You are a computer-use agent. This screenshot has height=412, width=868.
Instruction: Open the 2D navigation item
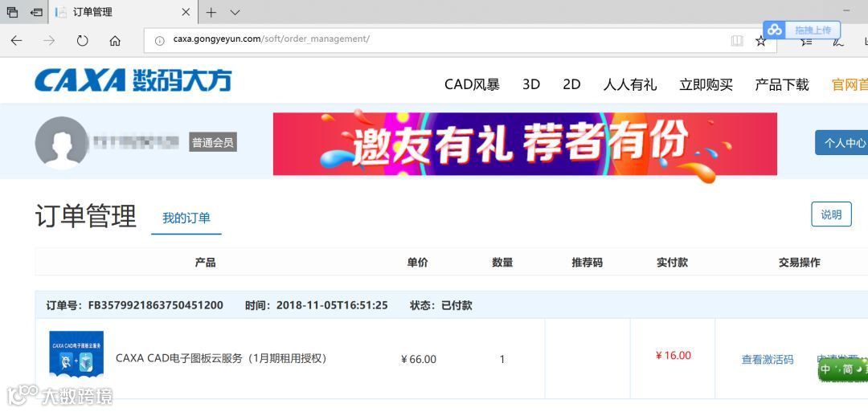[x=572, y=84]
